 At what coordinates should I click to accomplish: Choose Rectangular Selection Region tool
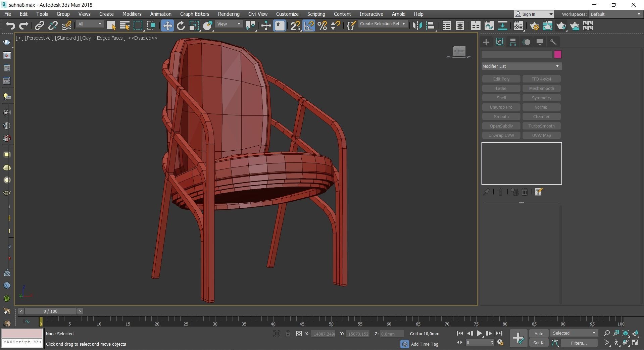click(x=138, y=26)
